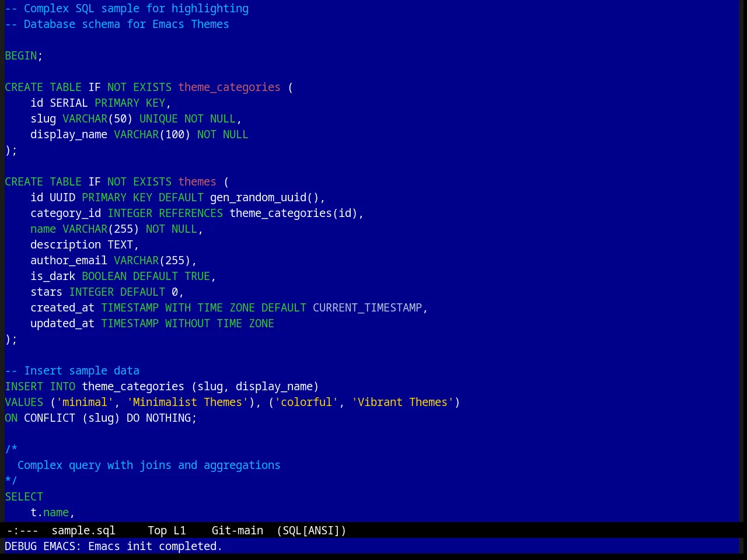Viewport: 747px width, 560px height.
Task: Click VARCHAR(100) type
Action: tap(152, 135)
